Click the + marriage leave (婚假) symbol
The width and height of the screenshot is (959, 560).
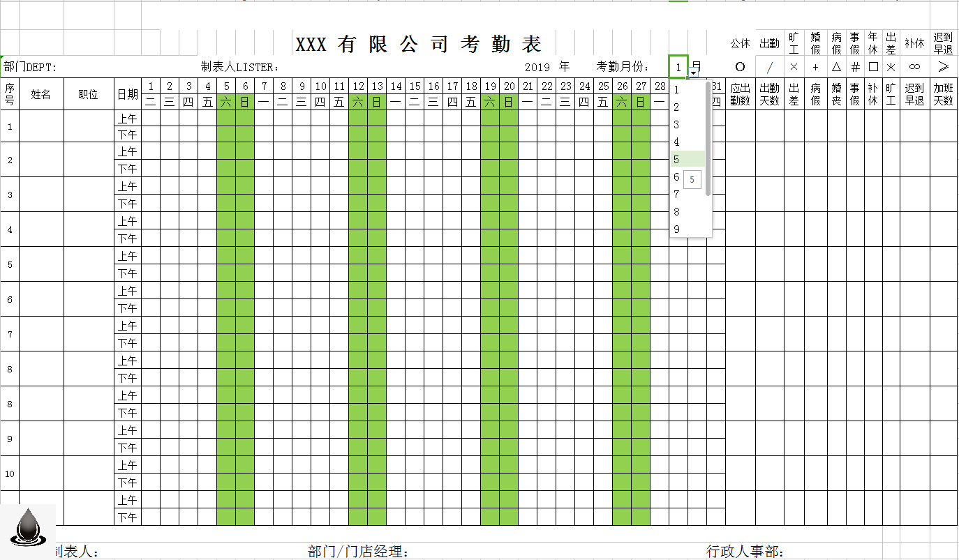pos(815,66)
